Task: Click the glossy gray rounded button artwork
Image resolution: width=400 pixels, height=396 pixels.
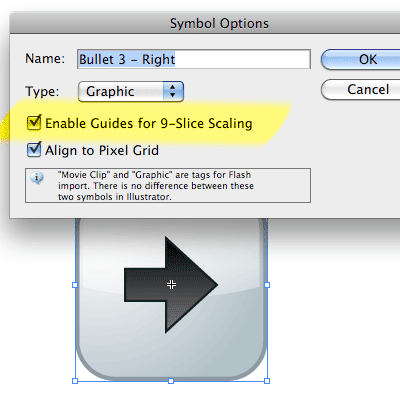Action: point(171,299)
